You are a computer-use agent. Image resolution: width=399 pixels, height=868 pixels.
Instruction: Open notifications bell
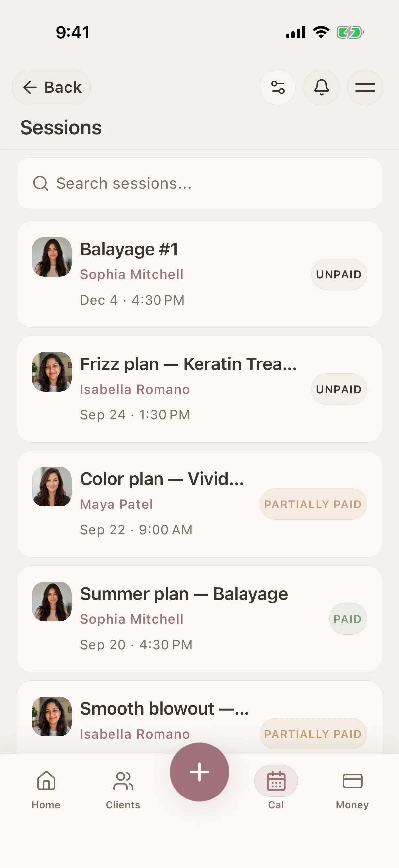[321, 87]
